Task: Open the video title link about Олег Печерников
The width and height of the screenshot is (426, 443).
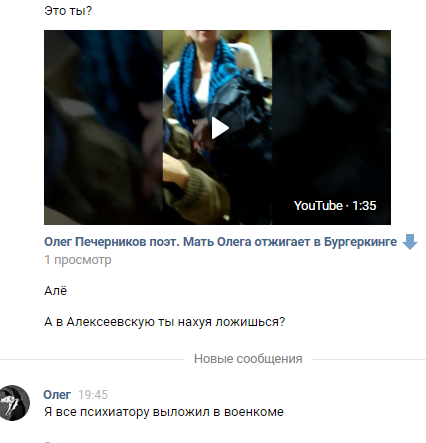Action: tap(220, 242)
